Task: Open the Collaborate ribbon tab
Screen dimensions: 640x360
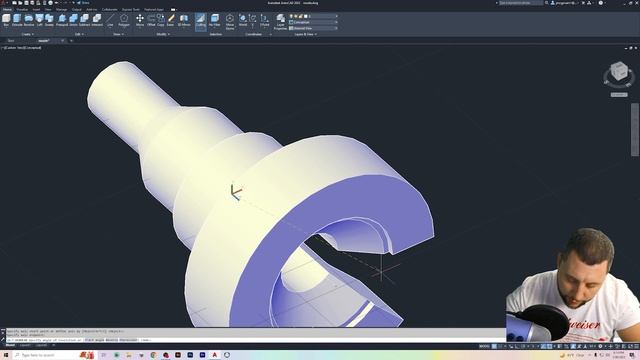Action: [109, 9]
